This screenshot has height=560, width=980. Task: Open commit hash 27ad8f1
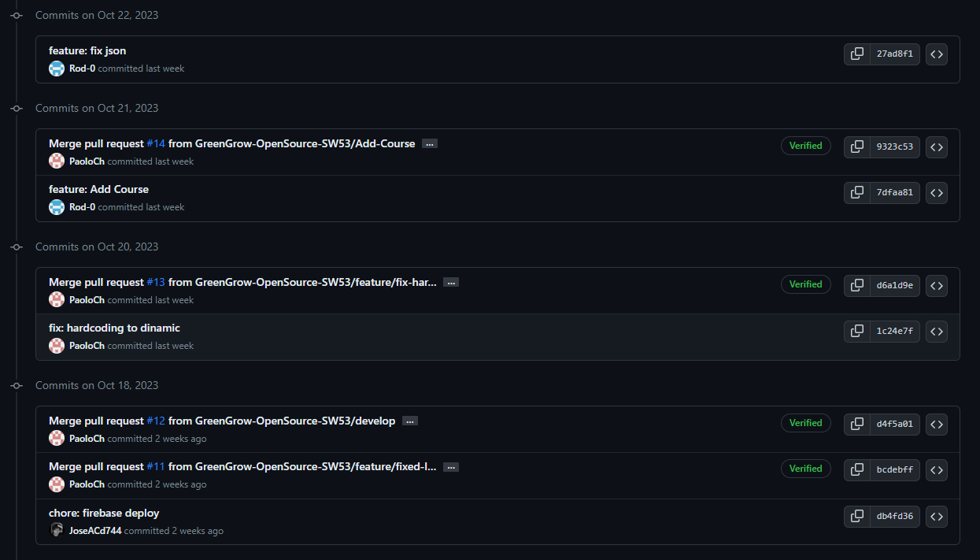[x=895, y=54]
